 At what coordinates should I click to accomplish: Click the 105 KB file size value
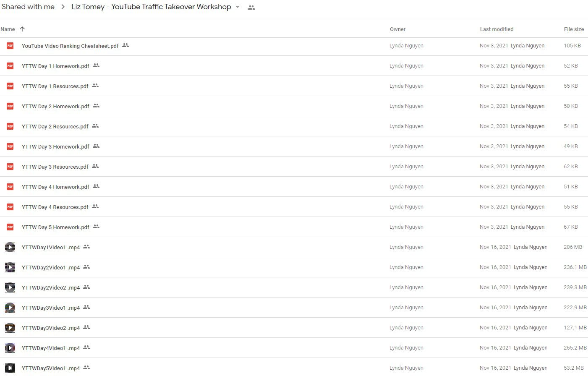572,46
